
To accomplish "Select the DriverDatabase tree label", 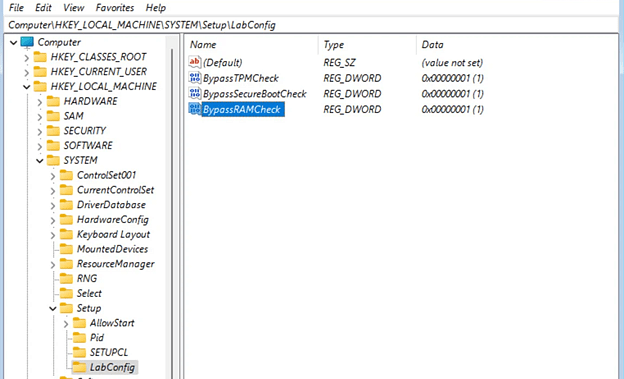I will tap(111, 205).
